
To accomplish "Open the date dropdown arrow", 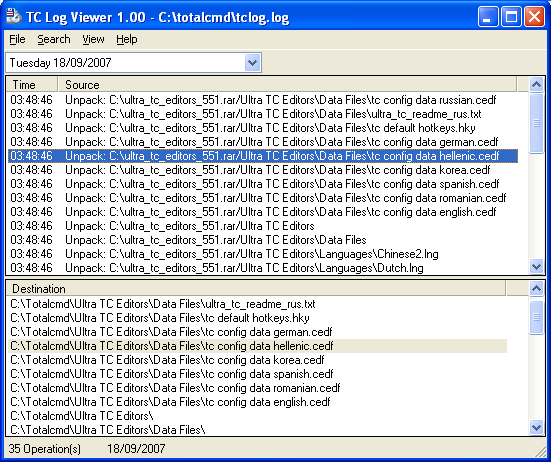I will [x=252, y=63].
